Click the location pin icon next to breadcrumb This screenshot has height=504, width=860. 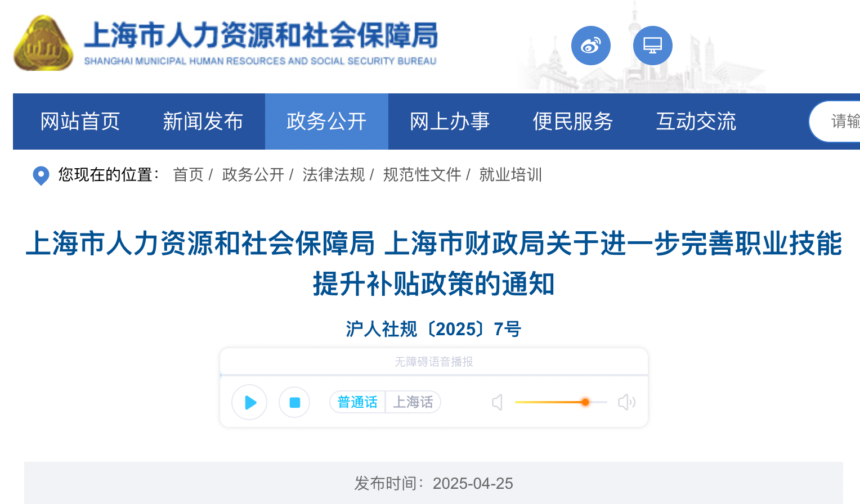click(x=40, y=175)
